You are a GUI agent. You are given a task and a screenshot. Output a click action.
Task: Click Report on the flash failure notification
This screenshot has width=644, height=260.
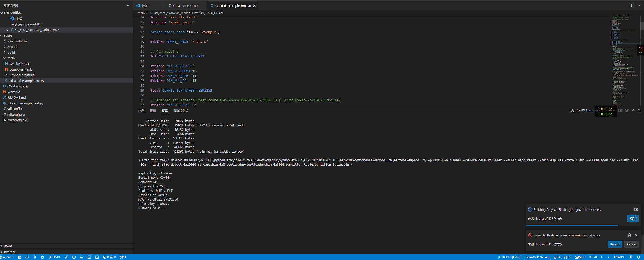pos(615,244)
